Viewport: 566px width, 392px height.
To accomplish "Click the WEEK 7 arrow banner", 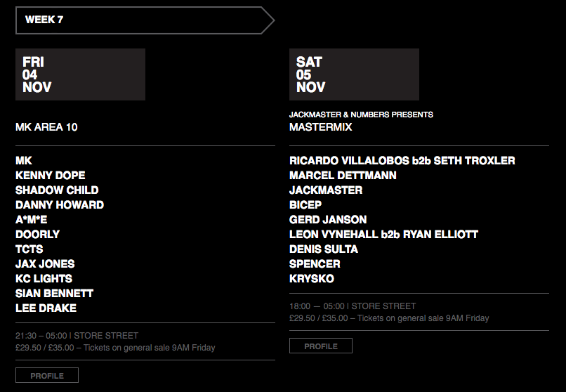I will tap(145, 20).
